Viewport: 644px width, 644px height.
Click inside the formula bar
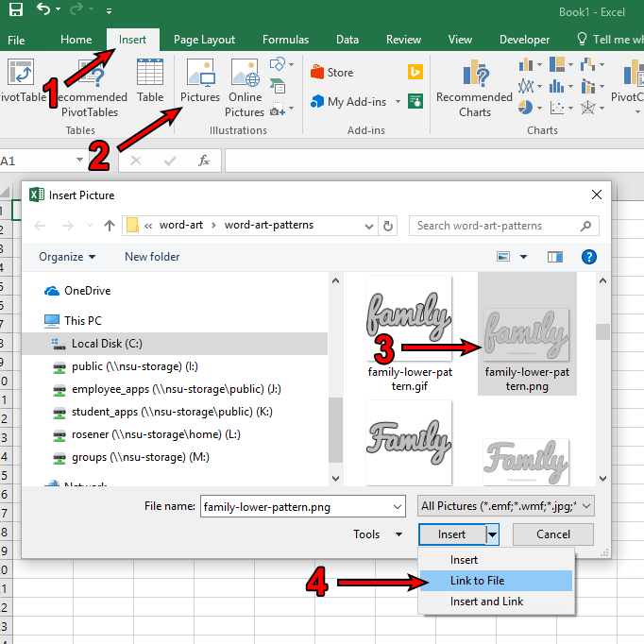coord(434,161)
